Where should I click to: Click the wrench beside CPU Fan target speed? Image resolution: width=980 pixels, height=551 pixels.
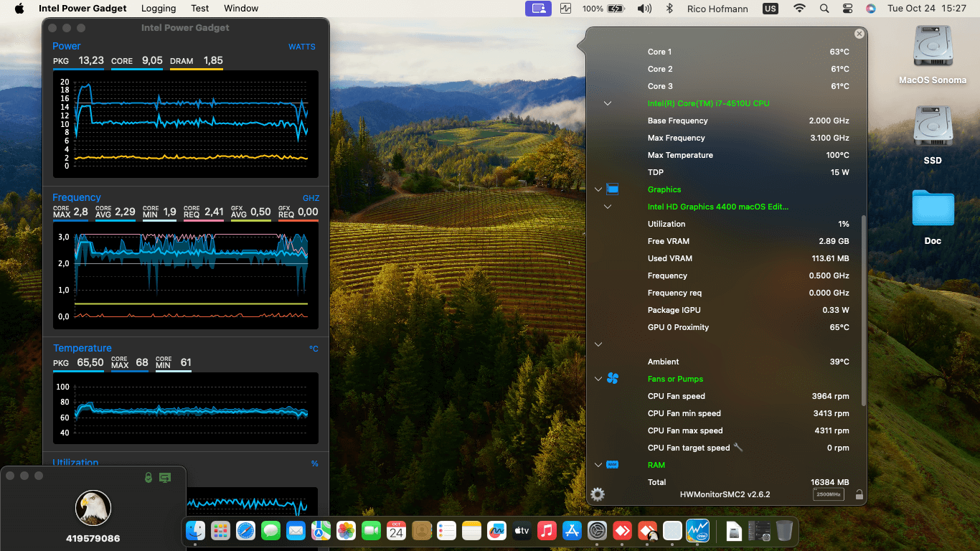pos(738,448)
